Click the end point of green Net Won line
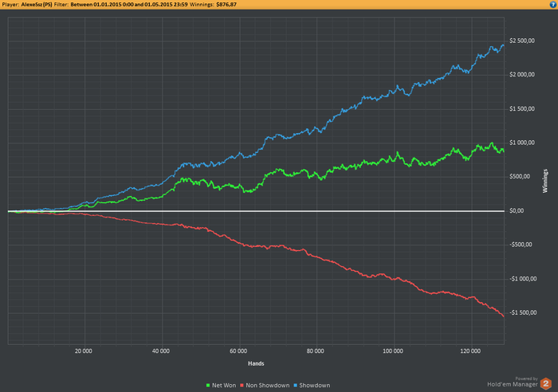 (503, 151)
